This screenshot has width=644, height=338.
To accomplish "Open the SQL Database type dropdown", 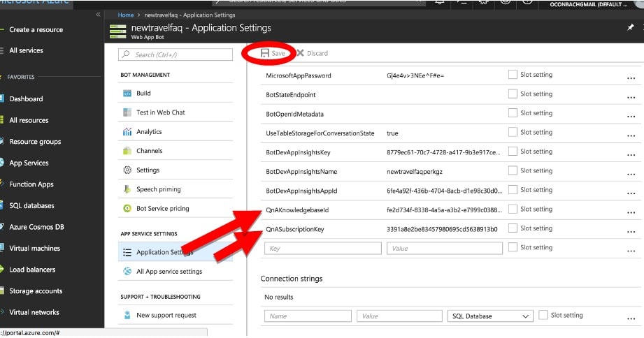I will click(x=489, y=316).
